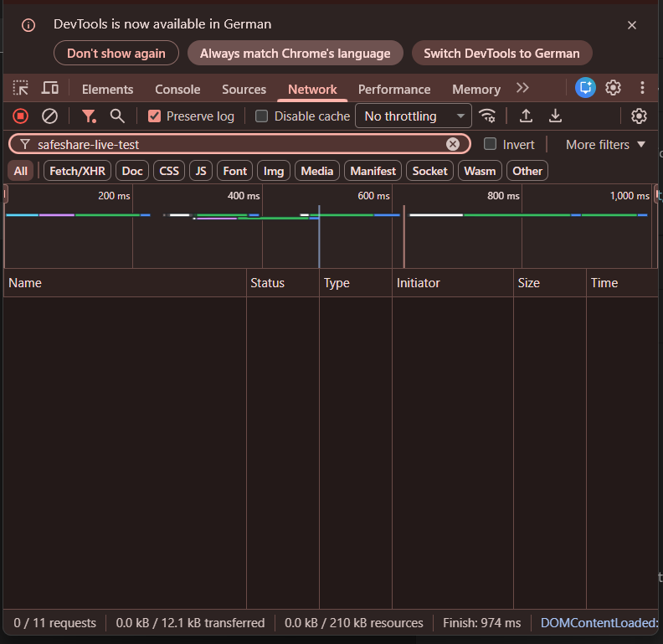Switch to the Elements tab

tap(107, 90)
